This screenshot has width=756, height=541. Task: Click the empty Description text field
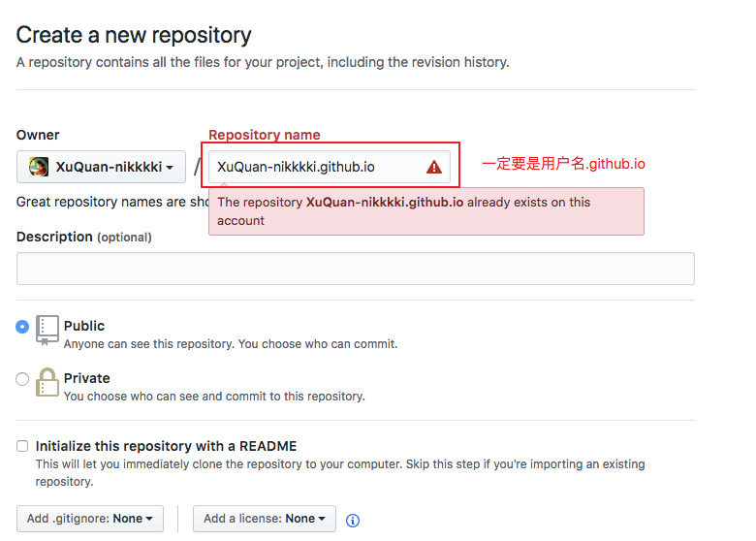(355, 269)
